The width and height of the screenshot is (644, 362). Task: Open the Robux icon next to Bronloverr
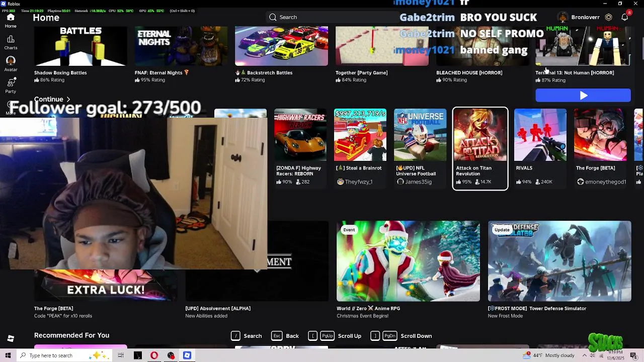pyautogui.click(x=608, y=17)
